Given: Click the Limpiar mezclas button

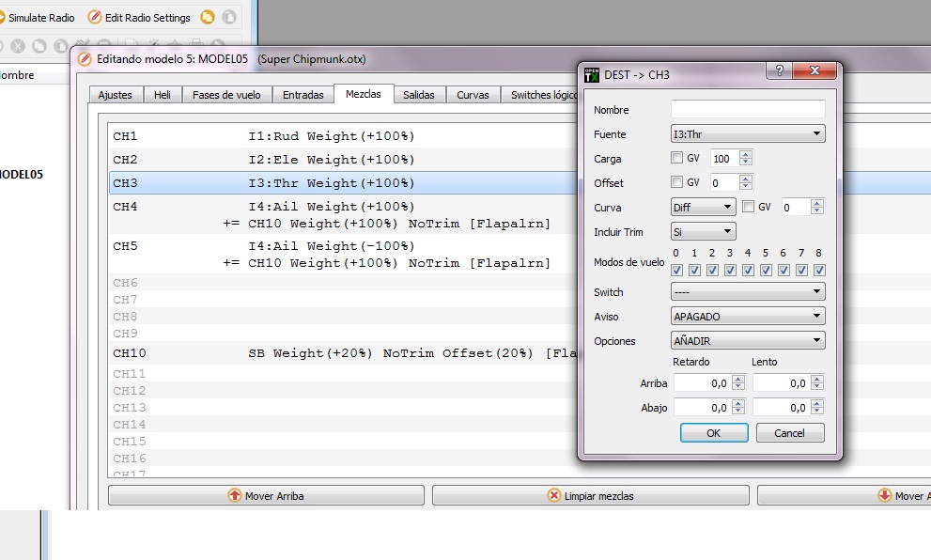Looking at the screenshot, I should click(x=590, y=495).
